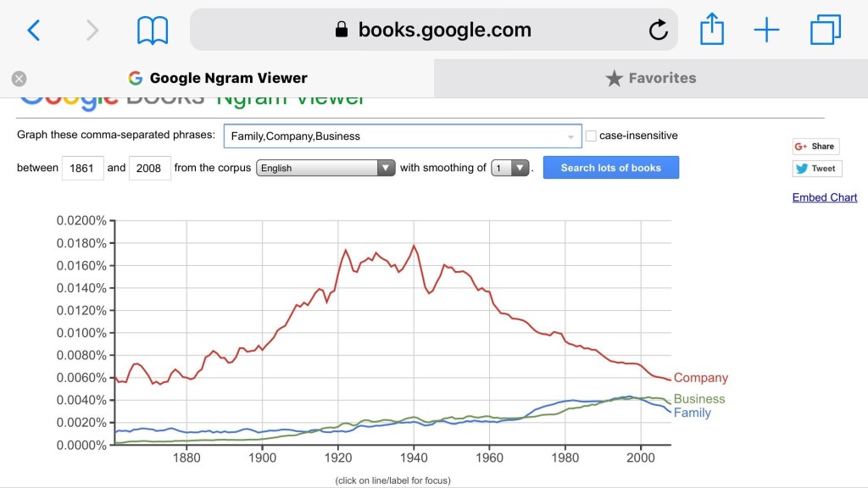
Task: Select the Google Ngram Viewer tab
Action: 219,78
